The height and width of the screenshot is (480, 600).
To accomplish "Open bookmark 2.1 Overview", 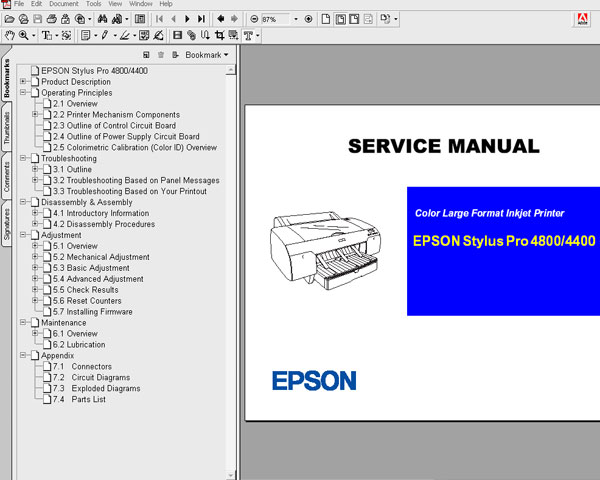I will tap(75, 103).
